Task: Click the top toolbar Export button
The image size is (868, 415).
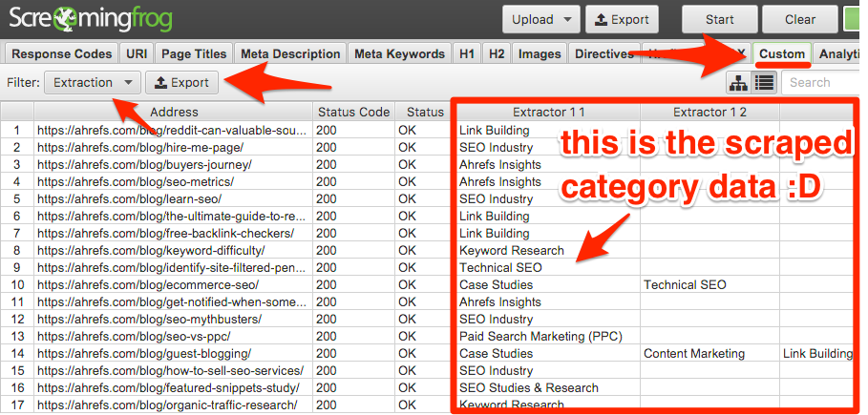Action: pyautogui.click(x=622, y=20)
